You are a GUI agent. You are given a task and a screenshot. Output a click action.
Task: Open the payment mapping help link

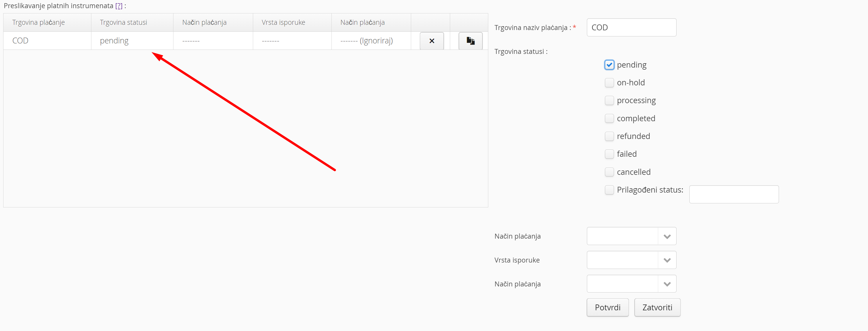[x=119, y=6]
